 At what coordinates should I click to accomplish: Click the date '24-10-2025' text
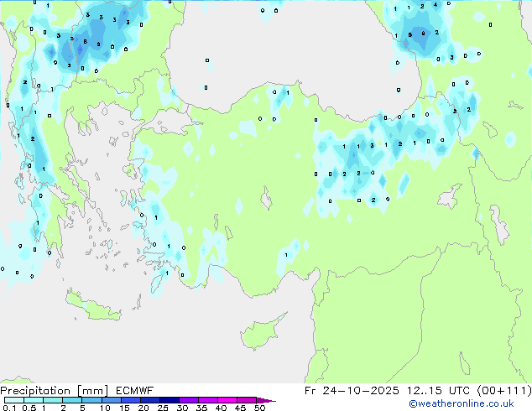tap(361, 391)
